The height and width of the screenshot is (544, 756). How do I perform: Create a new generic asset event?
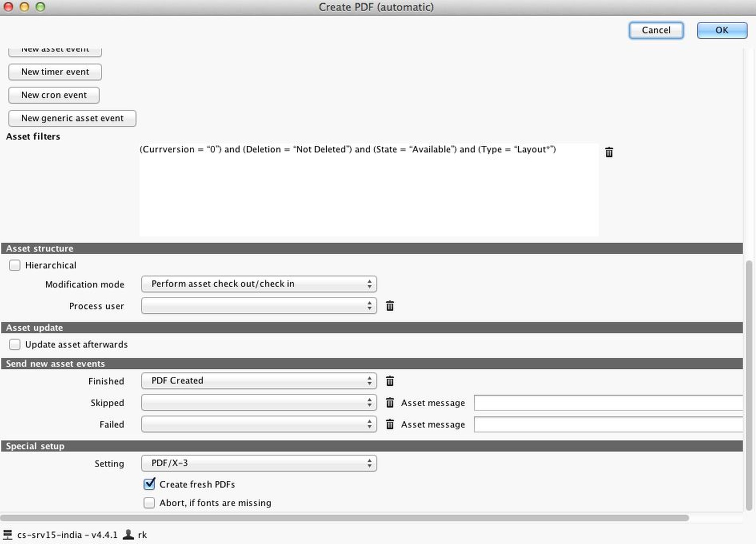point(72,118)
